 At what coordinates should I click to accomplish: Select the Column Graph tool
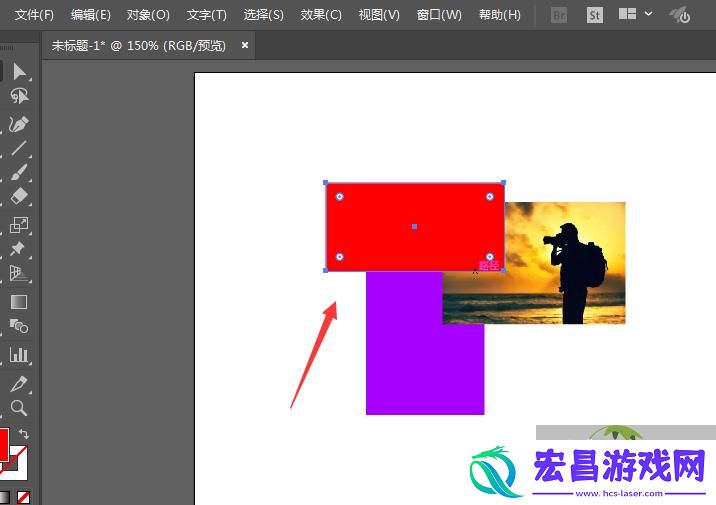coord(19,354)
